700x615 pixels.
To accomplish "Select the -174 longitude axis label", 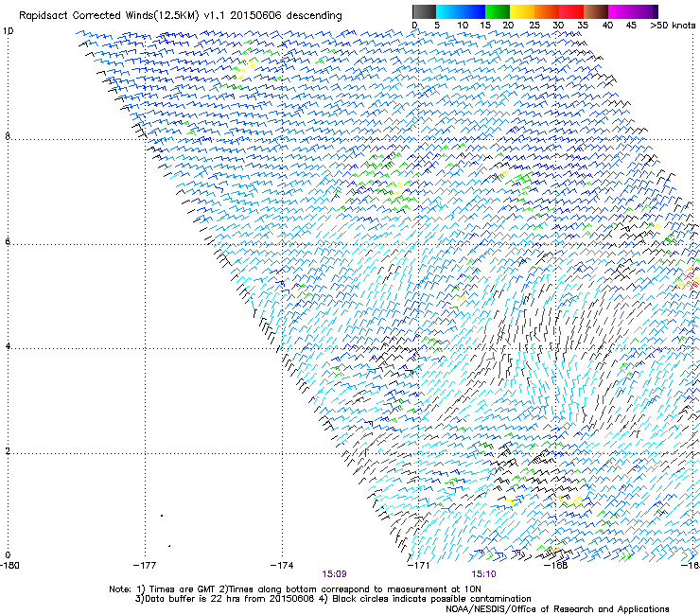I will (282, 566).
